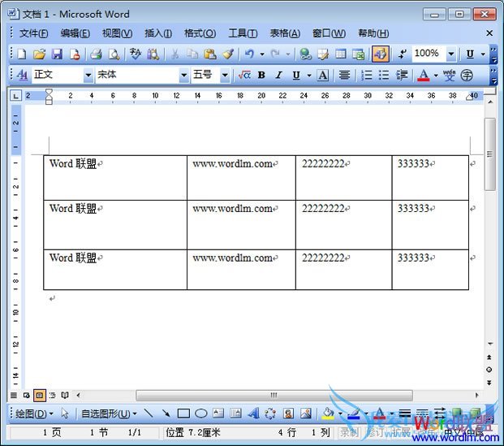Image resolution: width=504 pixels, height=446 pixels.
Task: Open the zoom 100% dropdown
Action: click(451, 54)
